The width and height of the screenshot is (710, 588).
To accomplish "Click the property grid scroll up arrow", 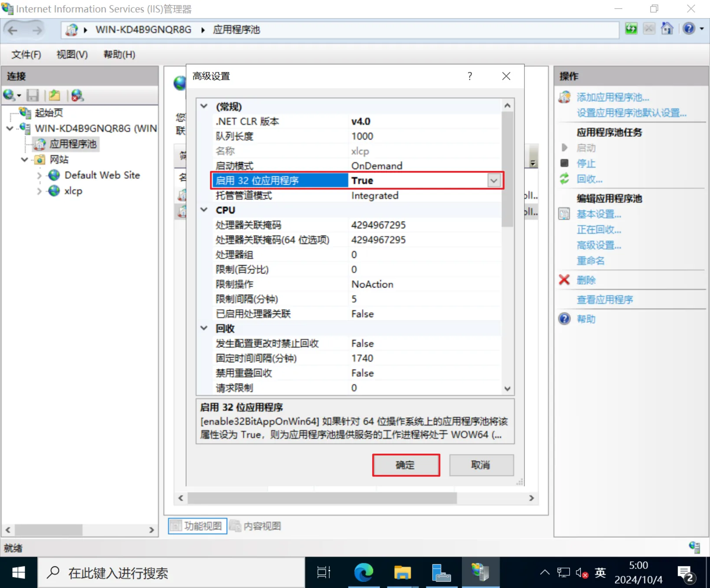I will pyautogui.click(x=507, y=105).
